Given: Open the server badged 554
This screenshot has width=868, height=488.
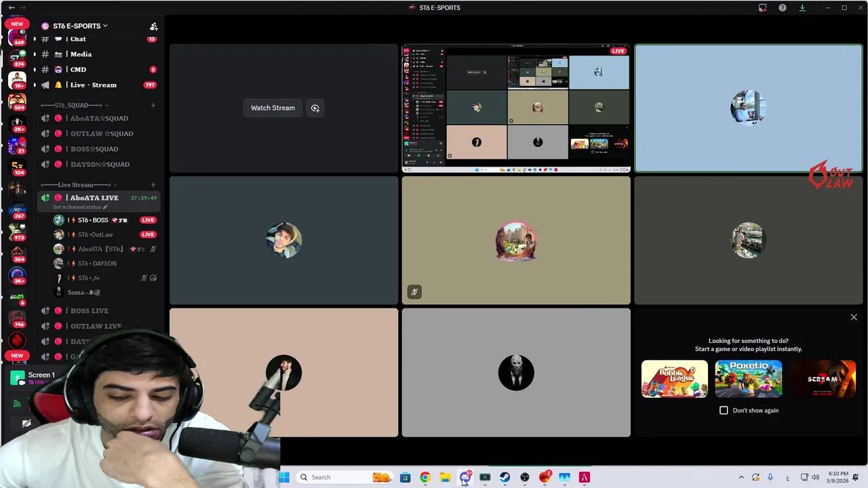Looking at the screenshot, I should tap(18, 102).
